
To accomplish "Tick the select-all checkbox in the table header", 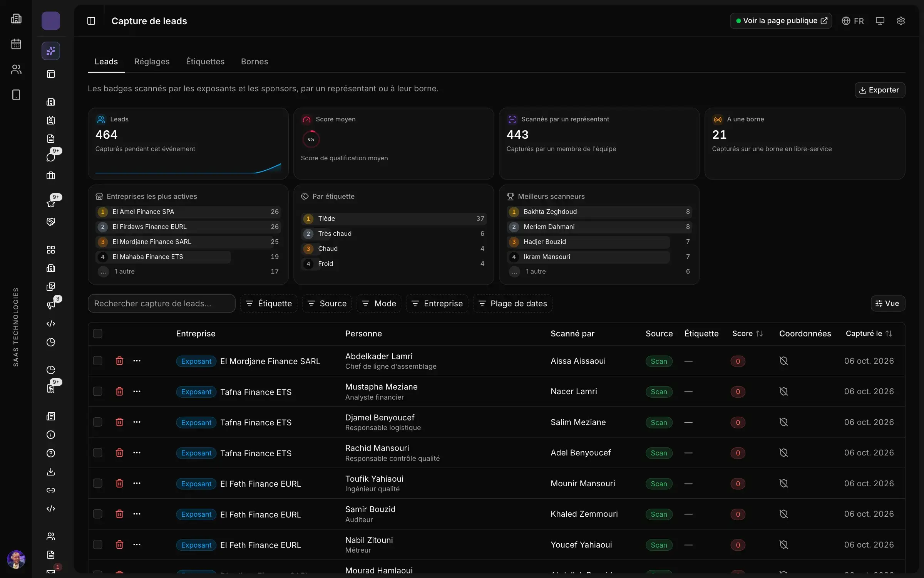I will pos(97,333).
